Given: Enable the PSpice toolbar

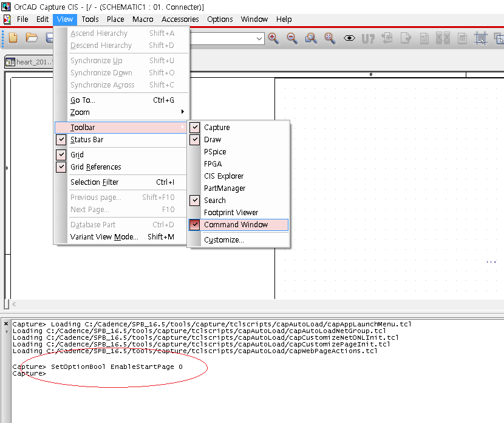Looking at the screenshot, I should pyautogui.click(x=238, y=152).
